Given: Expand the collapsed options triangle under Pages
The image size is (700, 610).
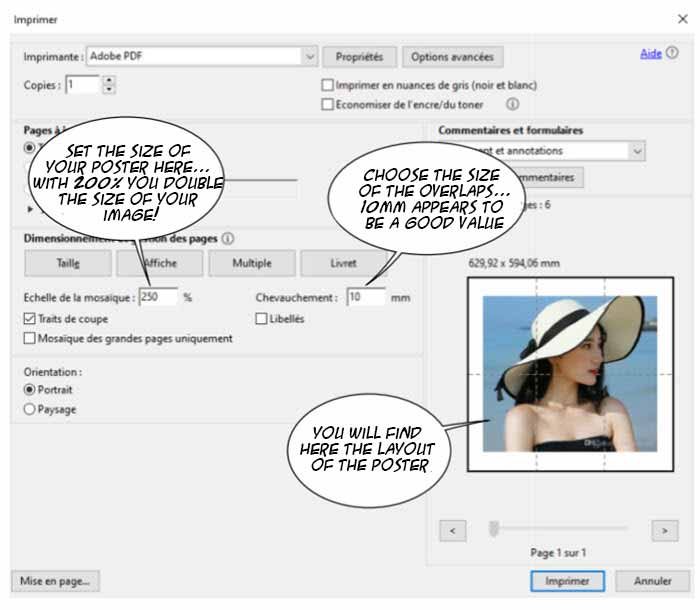Looking at the screenshot, I should click(30, 209).
